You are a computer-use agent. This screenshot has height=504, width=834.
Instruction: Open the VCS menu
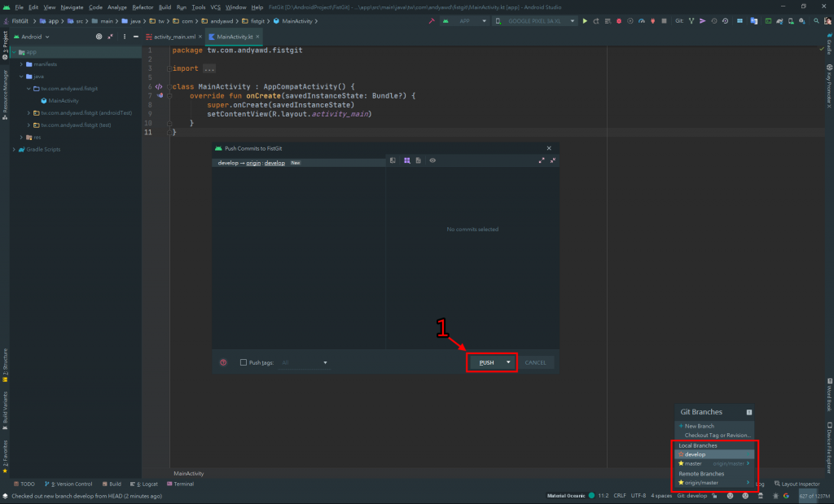coord(215,7)
